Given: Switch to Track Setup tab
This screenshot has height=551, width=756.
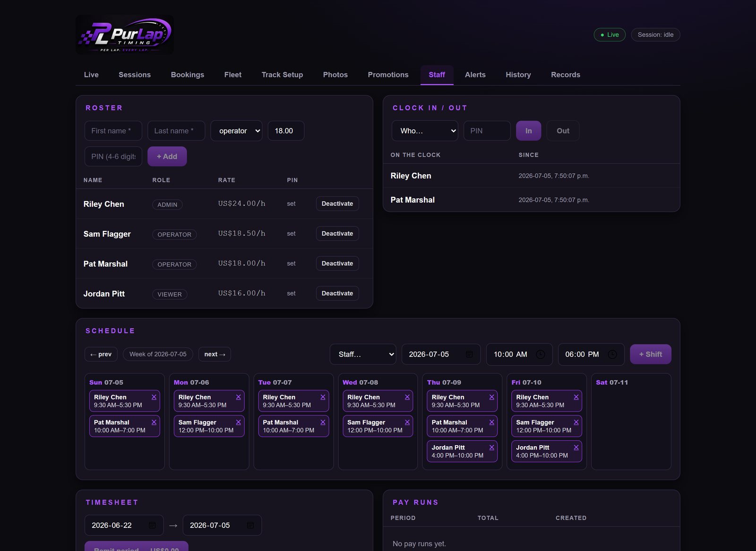Looking at the screenshot, I should coord(282,75).
